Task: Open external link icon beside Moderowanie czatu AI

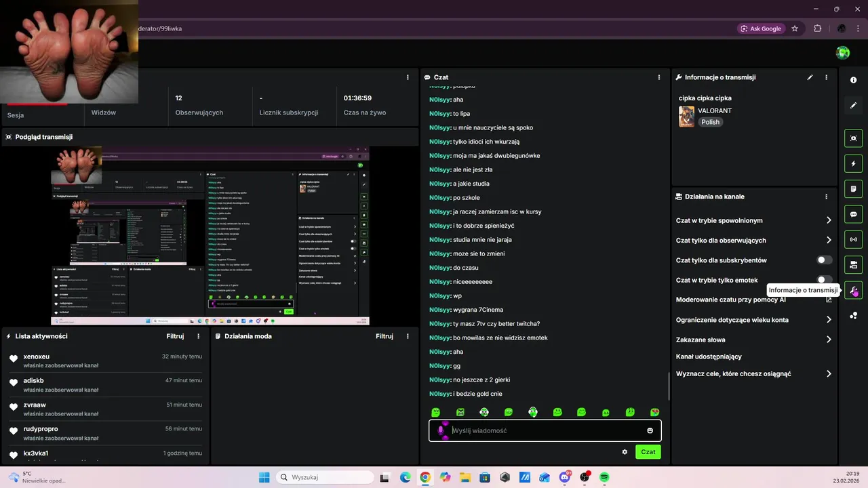Action: click(829, 300)
